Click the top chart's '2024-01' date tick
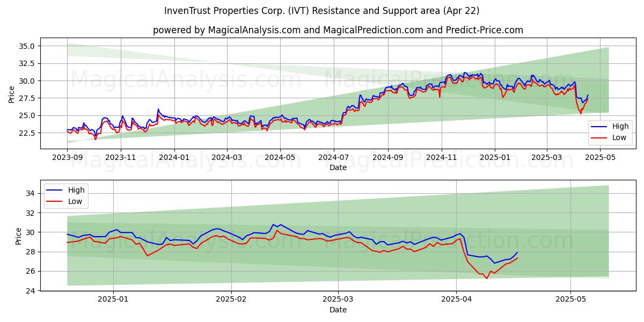The width and height of the screenshot is (644, 322). 174,158
